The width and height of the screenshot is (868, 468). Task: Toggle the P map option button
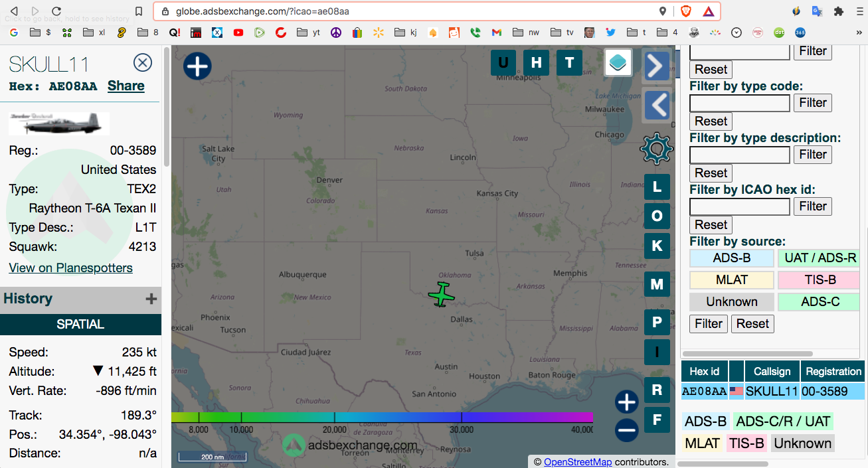[x=657, y=323]
